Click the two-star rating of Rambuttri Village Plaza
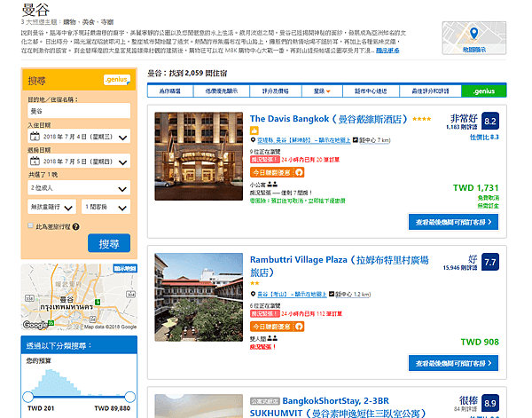The height and width of the screenshot is (418, 532). coord(254,283)
